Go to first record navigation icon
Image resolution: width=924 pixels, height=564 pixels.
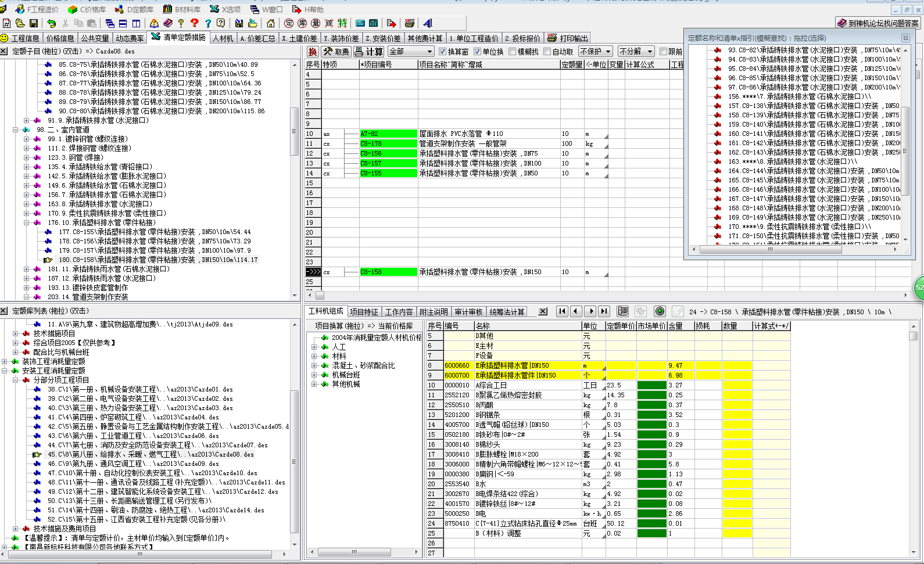(x=562, y=311)
